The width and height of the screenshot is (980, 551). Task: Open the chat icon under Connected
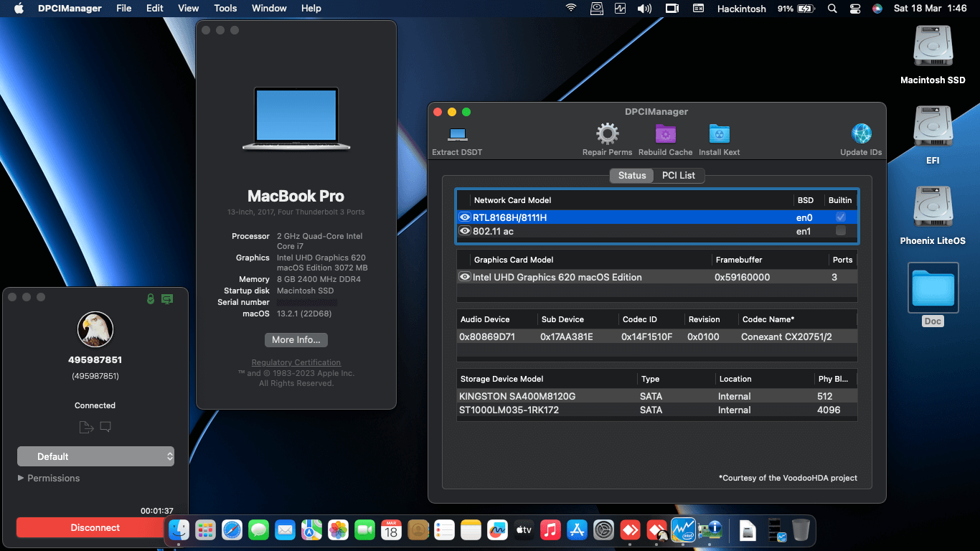point(105,427)
